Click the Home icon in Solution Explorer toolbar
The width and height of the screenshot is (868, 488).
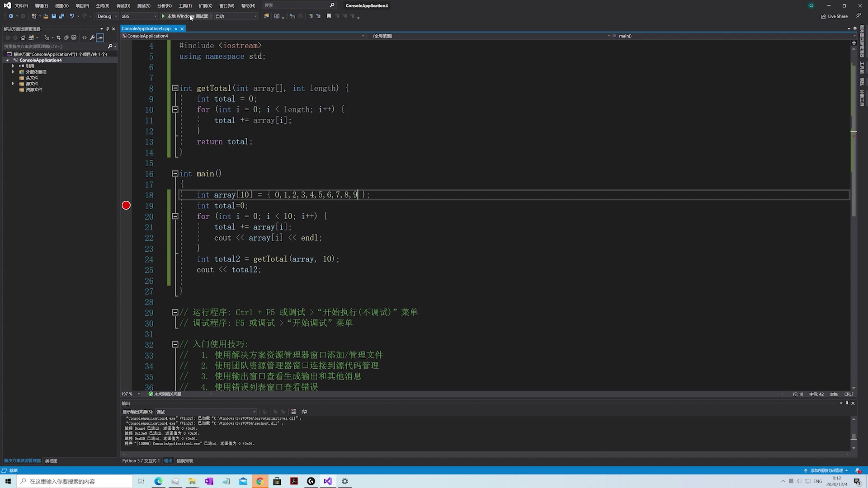[x=23, y=38]
